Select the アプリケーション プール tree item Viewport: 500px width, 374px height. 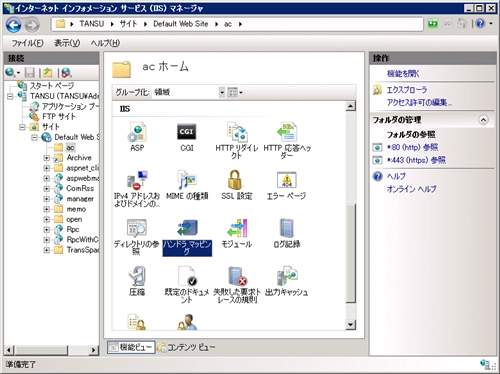(x=70, y=106)
